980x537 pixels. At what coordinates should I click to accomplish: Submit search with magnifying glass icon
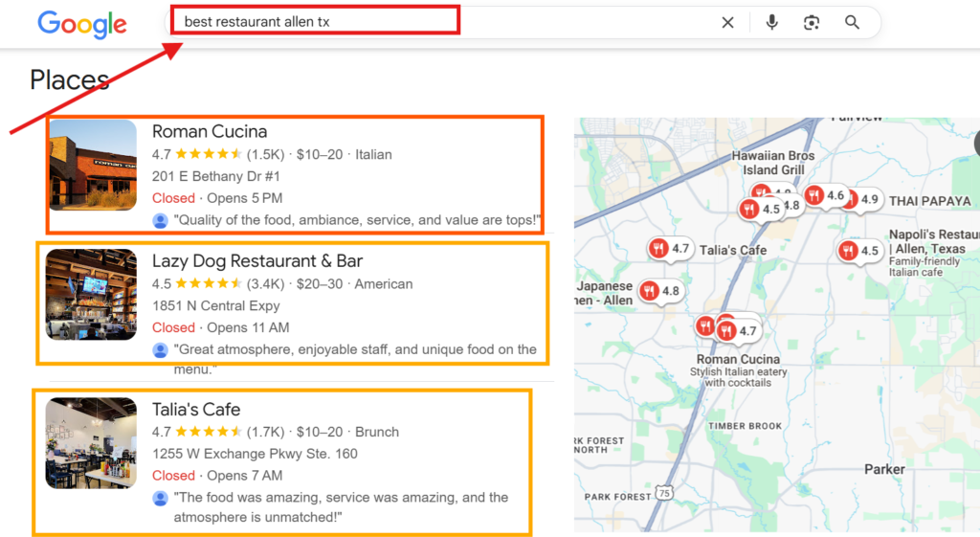tap(852, 23)
